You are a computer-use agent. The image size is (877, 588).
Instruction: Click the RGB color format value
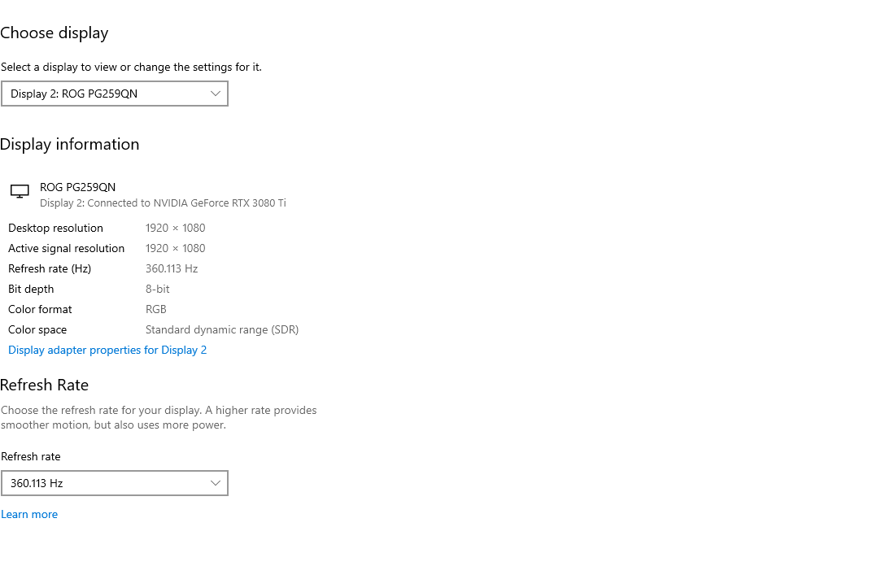click(156, 309)
